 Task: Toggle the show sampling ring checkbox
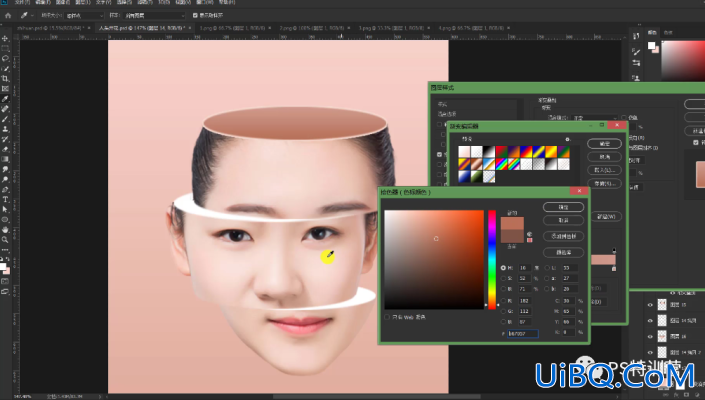(195, 15)
